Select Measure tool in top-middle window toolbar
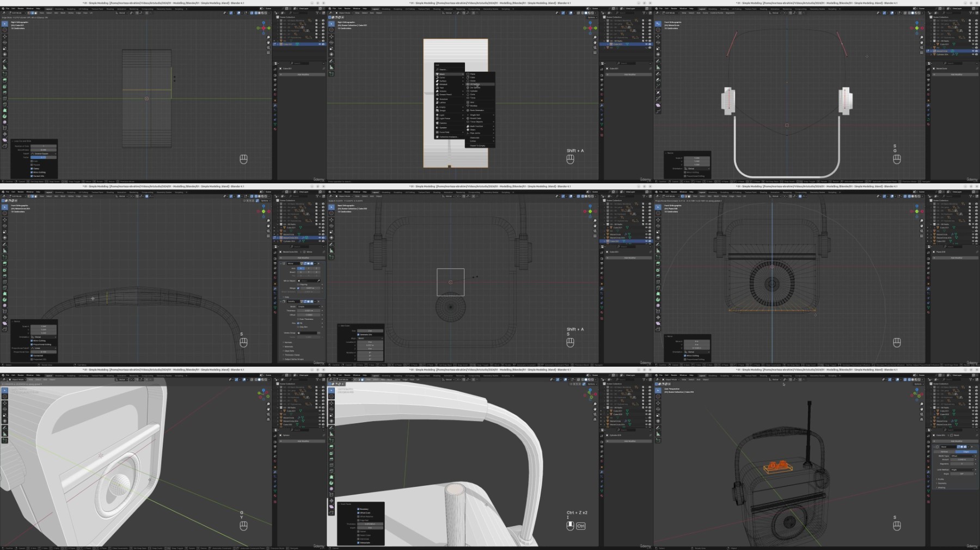 click(x=332, y=67)
